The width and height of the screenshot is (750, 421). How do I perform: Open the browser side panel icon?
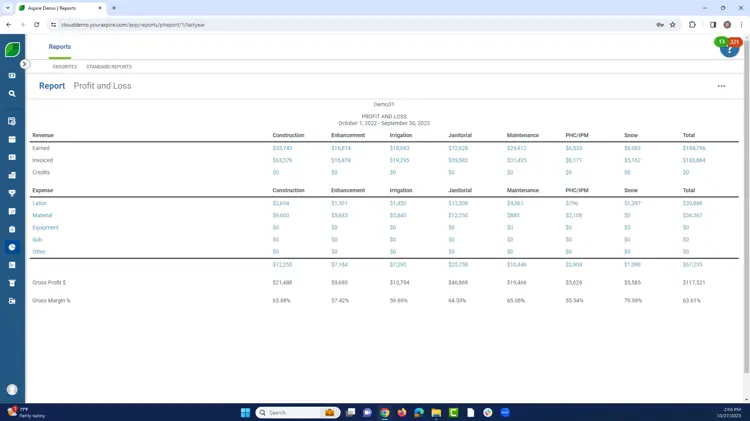pos(713,25)
